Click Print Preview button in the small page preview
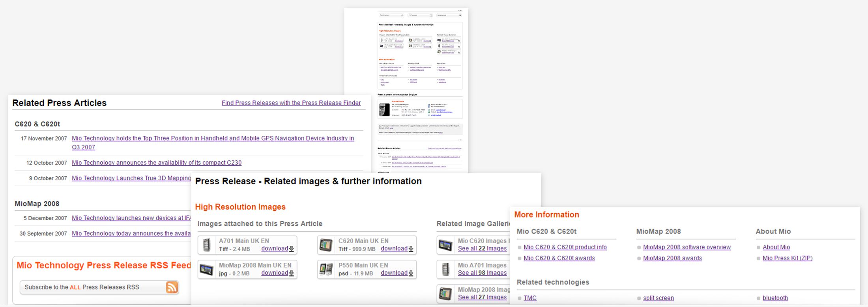 tap(391, 15)
